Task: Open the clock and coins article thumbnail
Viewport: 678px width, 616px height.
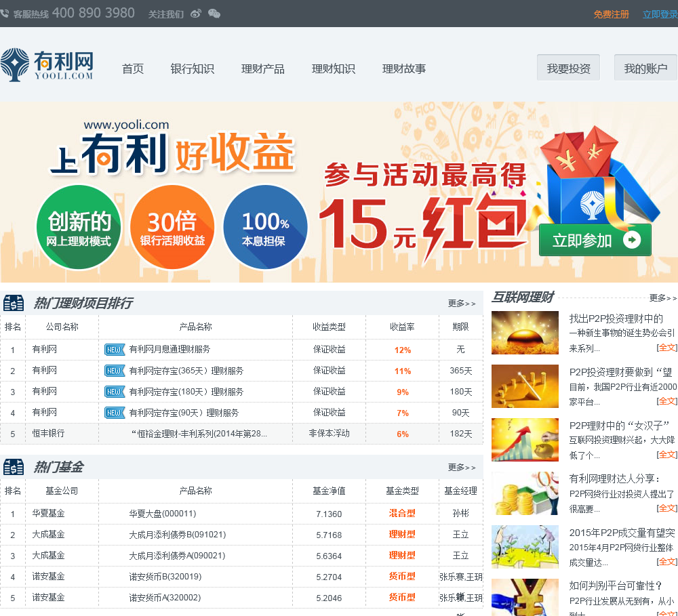Action: [x=525, y=386]
